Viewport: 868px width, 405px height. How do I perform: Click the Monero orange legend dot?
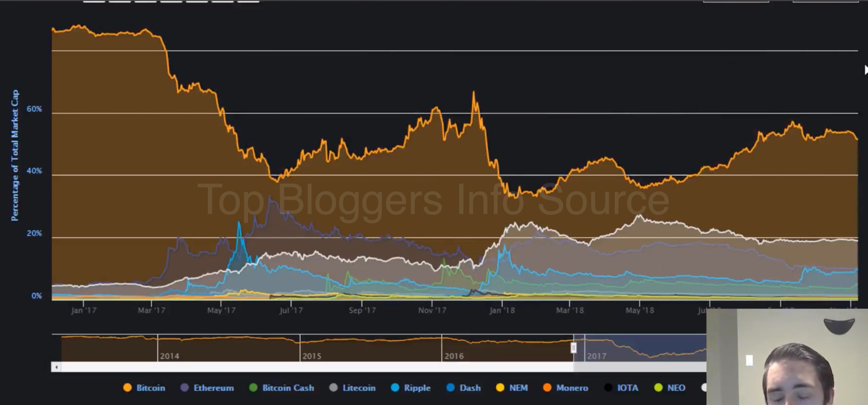pyautogui.click(x=547, y=388)
